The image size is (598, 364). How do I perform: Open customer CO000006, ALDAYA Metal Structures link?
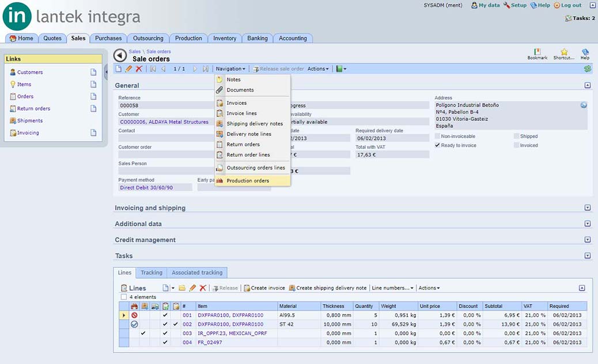[164, 122]
